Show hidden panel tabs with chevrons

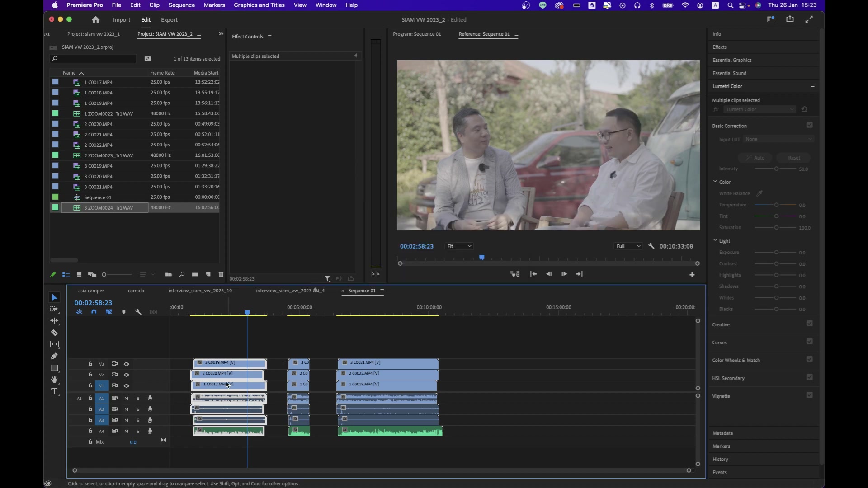221,34
